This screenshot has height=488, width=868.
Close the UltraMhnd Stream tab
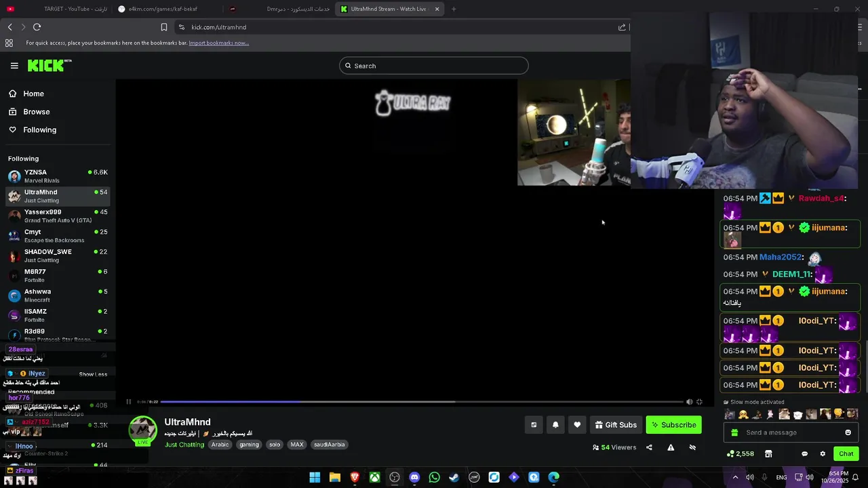(437, 9)
